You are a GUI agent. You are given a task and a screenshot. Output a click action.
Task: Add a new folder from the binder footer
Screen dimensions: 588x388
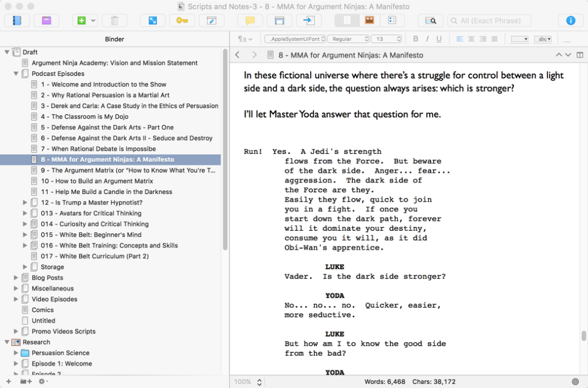tap(26, 381)
